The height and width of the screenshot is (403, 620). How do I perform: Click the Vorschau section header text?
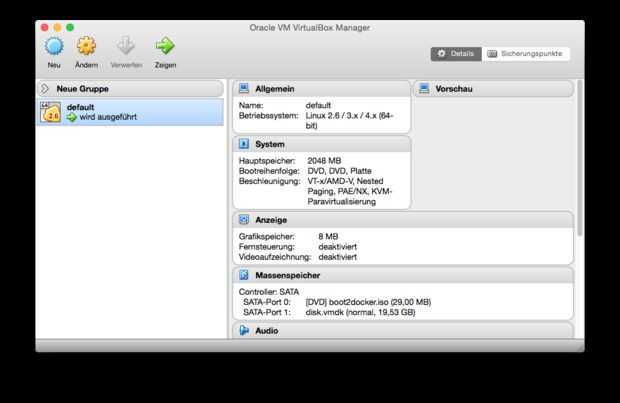454,89
